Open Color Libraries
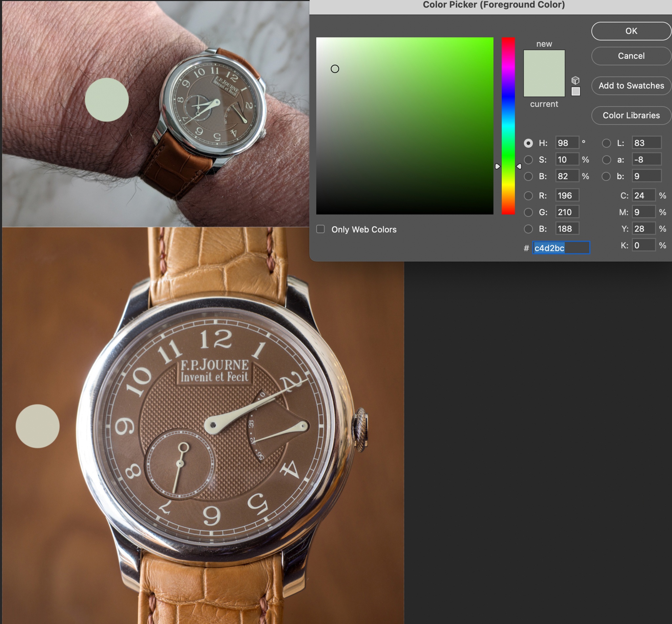672x624 pixels. tap(630, 115)
